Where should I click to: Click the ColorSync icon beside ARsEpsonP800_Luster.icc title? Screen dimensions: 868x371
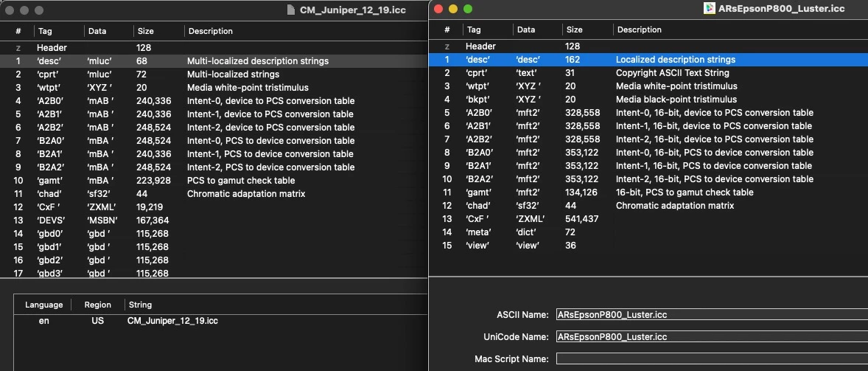pos(709,8)
